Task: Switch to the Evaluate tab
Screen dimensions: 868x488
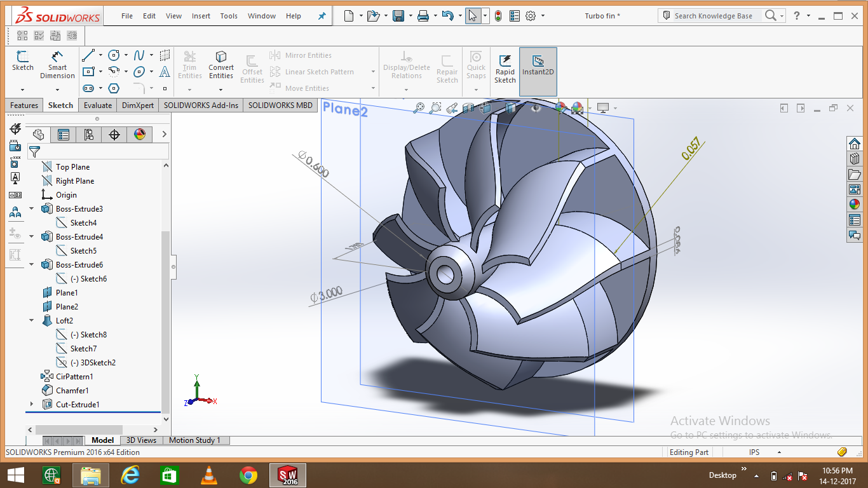Action: 98,105
